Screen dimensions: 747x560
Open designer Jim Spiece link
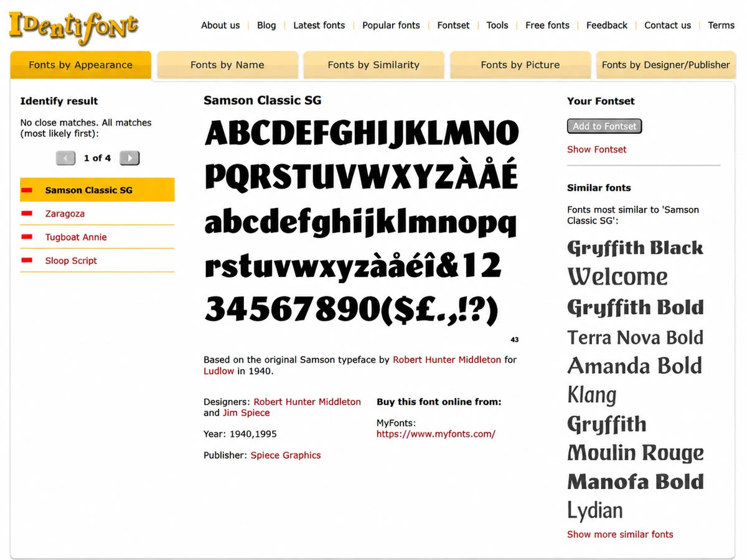[x=247, y=413]
